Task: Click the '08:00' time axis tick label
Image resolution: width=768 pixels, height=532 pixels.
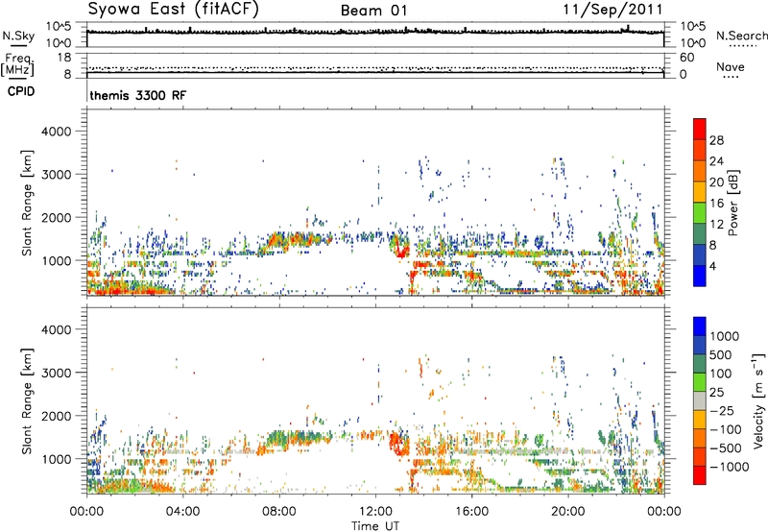Action: tap(279, 512)
